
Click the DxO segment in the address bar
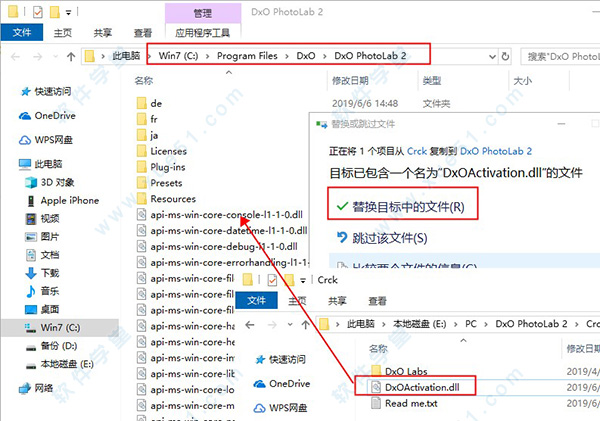pos(306,56)
